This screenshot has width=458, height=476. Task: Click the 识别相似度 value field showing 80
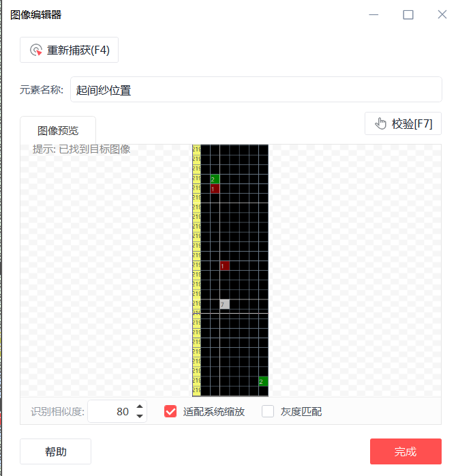(111, 412)
